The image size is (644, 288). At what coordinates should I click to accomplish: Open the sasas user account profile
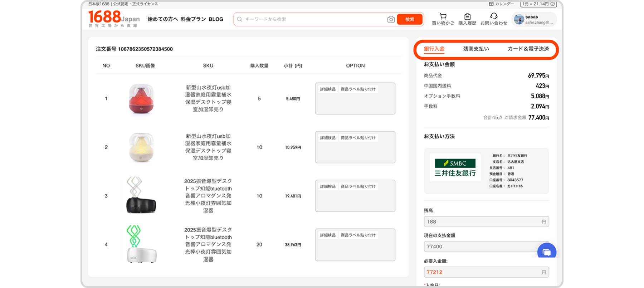point(534,19)
